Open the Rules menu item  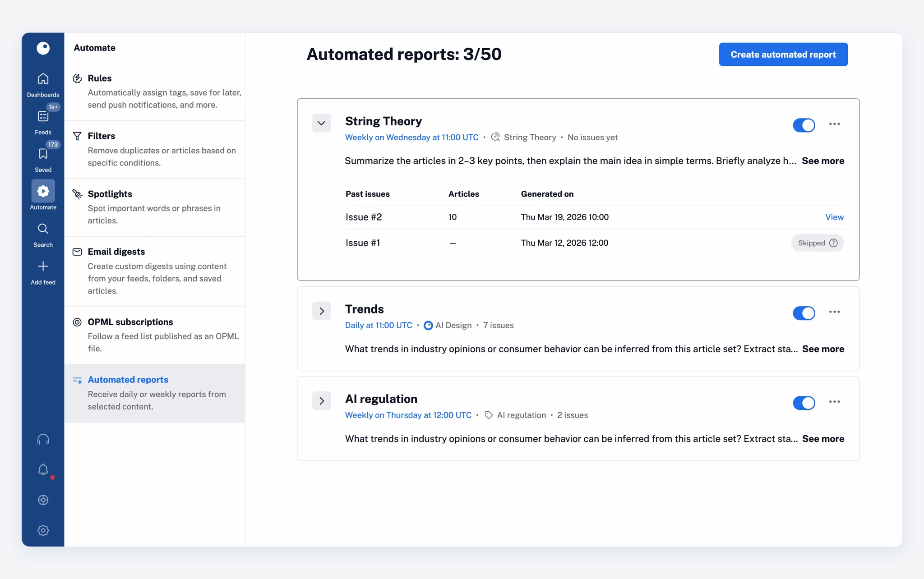(100, 78)
